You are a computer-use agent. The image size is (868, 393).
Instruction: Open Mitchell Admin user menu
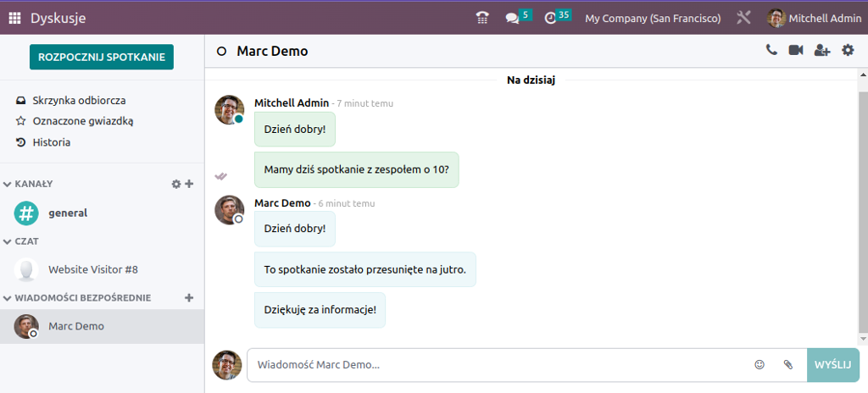(814, 19)
